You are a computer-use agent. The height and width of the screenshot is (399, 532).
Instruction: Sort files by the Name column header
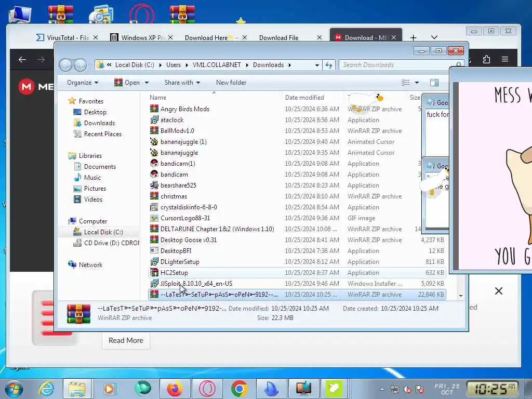[x=158, y=97]
